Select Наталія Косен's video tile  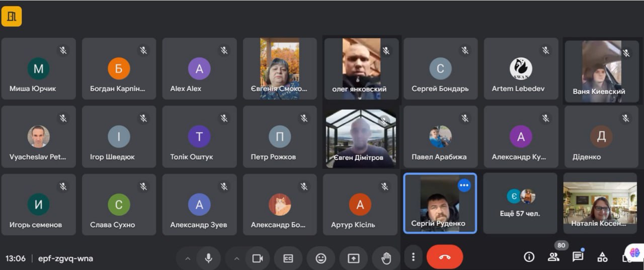click(x=601, y=203)
